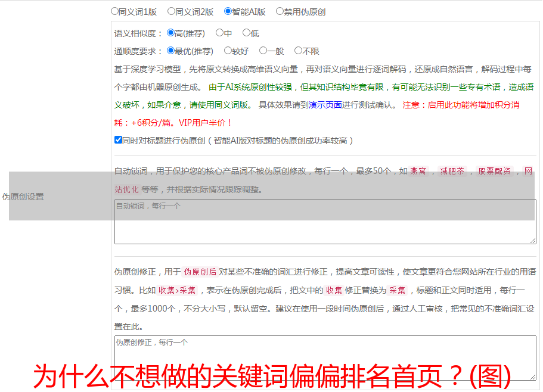
Task: Toggle the 同时对标题进行伪原创 checkbox
Action: (x=118, y=140)
